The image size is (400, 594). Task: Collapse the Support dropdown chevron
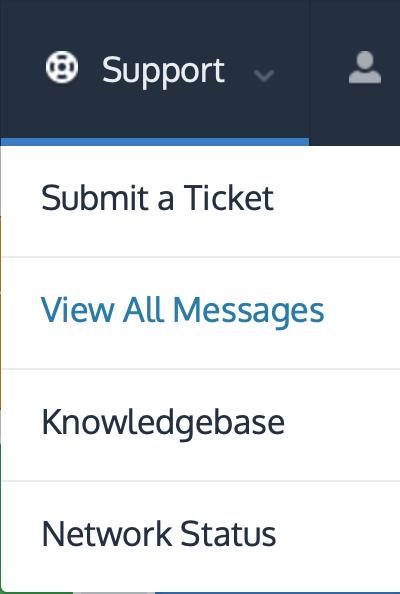click(x=264, y=75)
